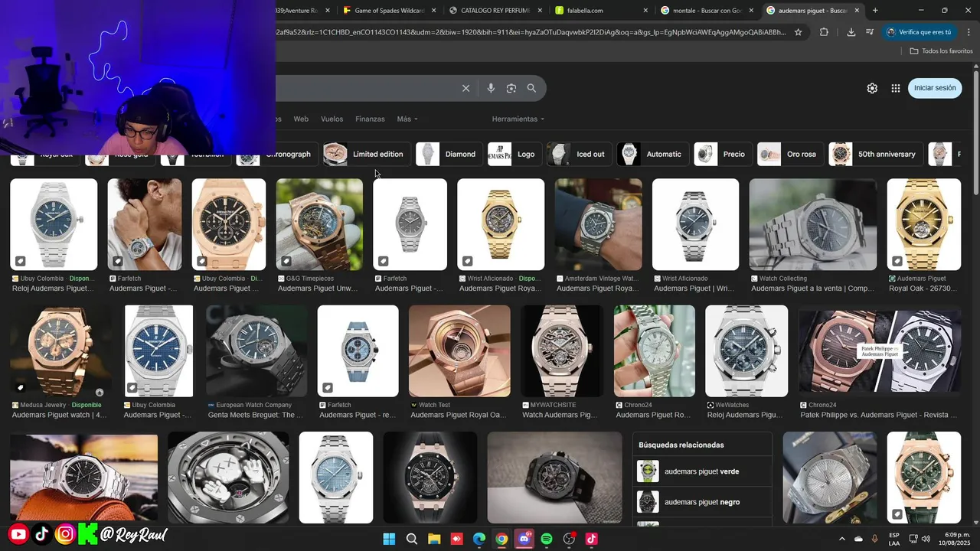The image size is (980, 551).
Task: Click the magnifier search submit icon
Action: tap(531, 88)
